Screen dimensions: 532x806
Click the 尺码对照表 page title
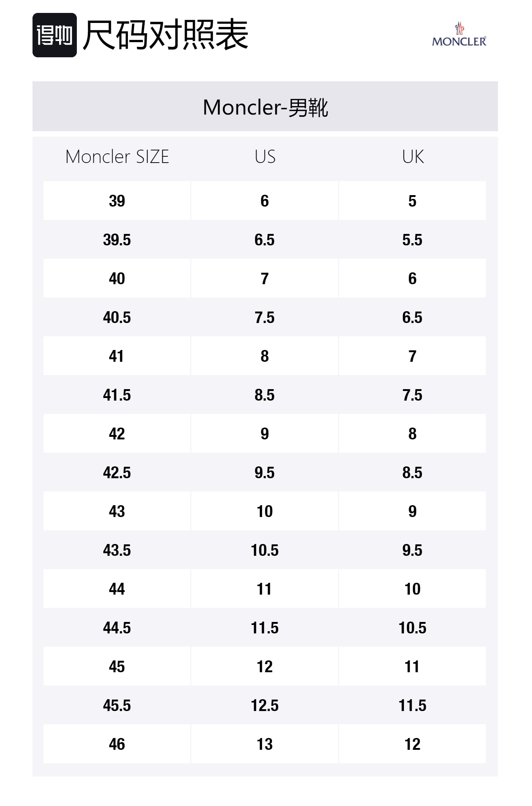[x=166, y=35]
